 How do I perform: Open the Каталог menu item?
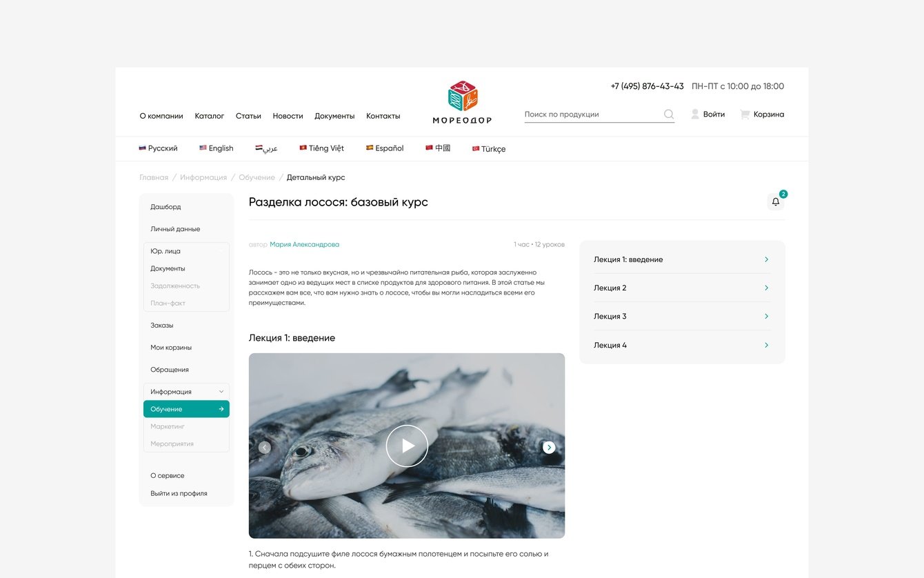[x=210, y=116]
